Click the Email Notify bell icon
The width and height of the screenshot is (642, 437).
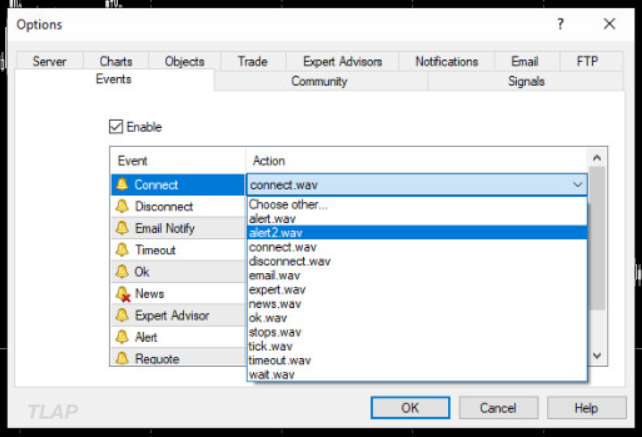(x=122, y=228)
